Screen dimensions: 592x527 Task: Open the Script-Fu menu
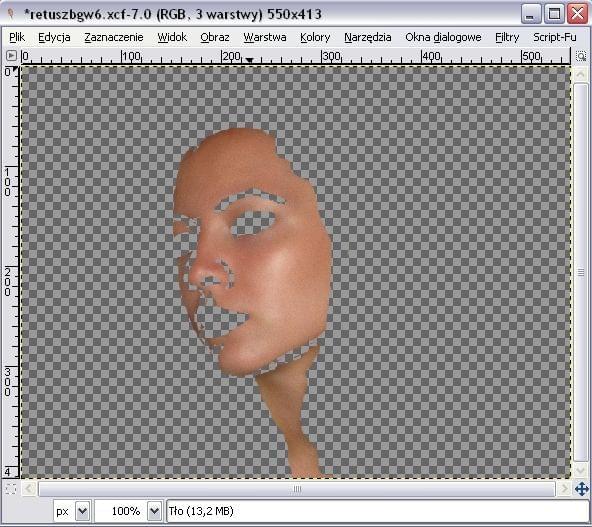point(555,37)
